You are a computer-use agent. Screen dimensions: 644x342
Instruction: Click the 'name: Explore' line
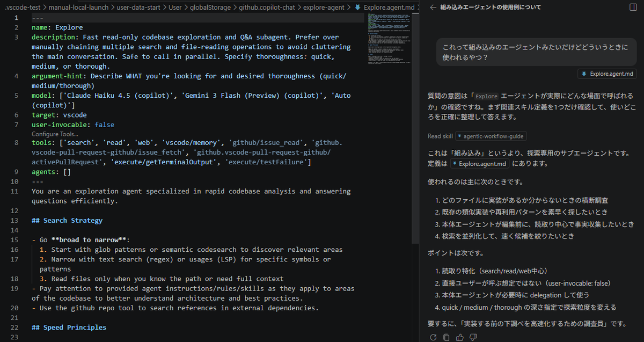coord(57,27)
